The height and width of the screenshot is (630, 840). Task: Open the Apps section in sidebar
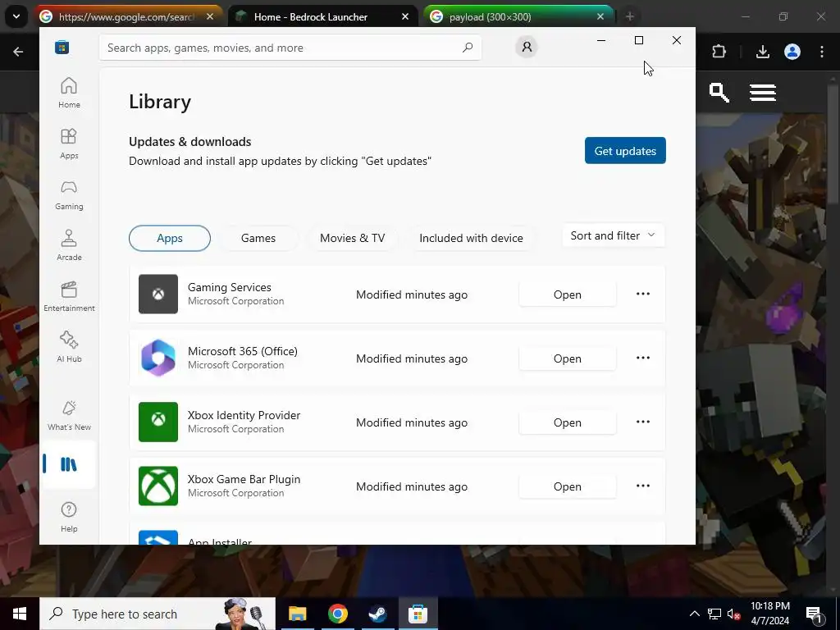click(x=69, y=144)
